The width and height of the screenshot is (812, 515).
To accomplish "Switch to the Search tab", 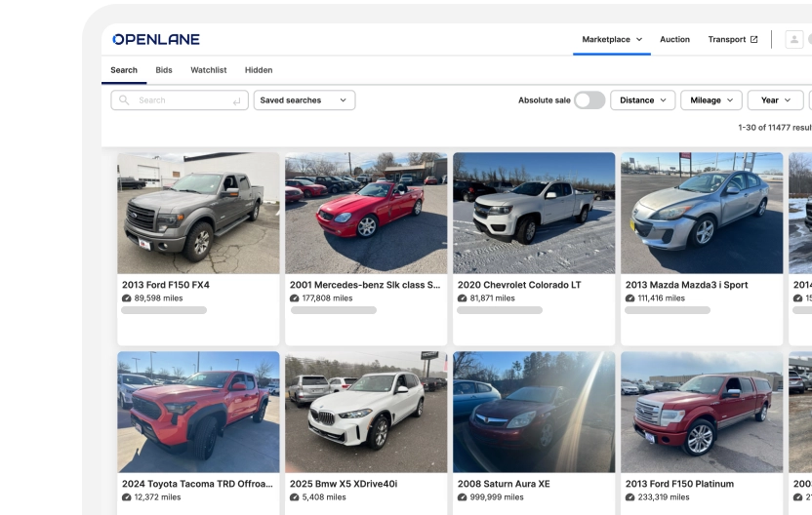I will click(x=124, y=70).
